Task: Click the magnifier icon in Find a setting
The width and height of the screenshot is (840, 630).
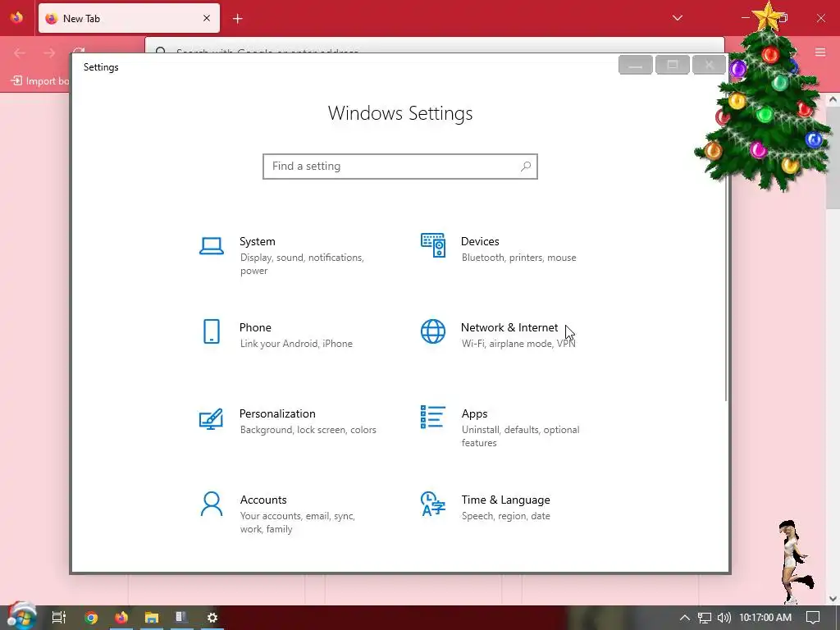Action: (526, 167)
